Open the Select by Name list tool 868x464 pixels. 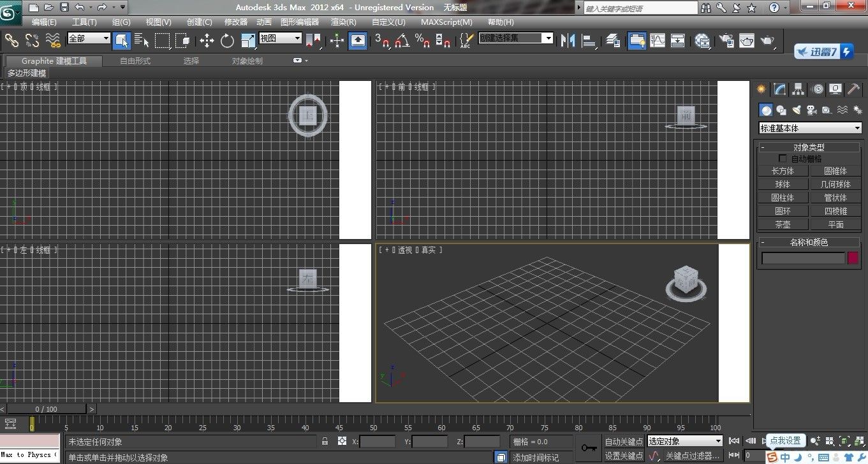tap(142, 40)
